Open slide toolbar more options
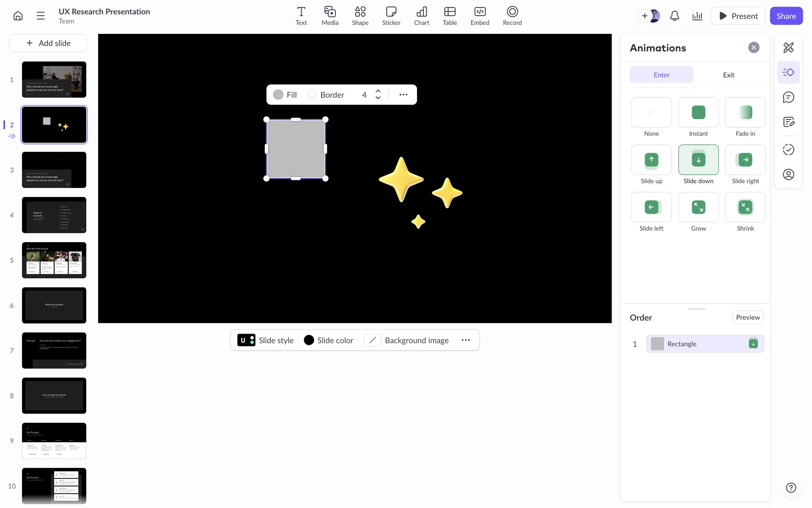This screenshot has width=812, height=508. 466,340
